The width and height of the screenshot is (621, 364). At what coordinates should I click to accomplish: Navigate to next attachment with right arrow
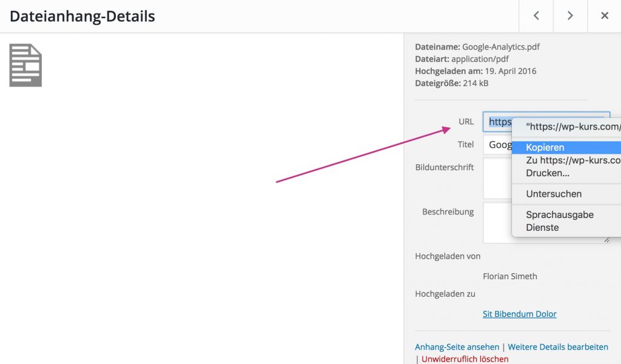(570, 16)
